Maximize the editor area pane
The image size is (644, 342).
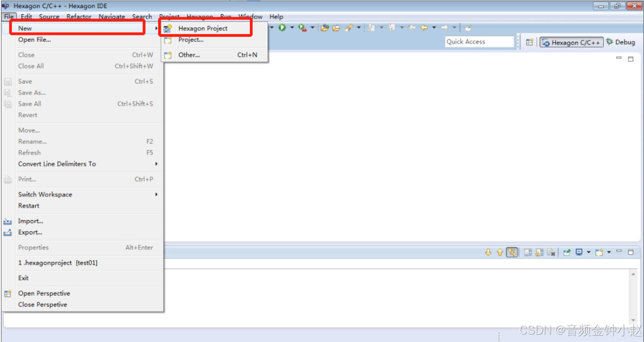(x=631, y=59)
